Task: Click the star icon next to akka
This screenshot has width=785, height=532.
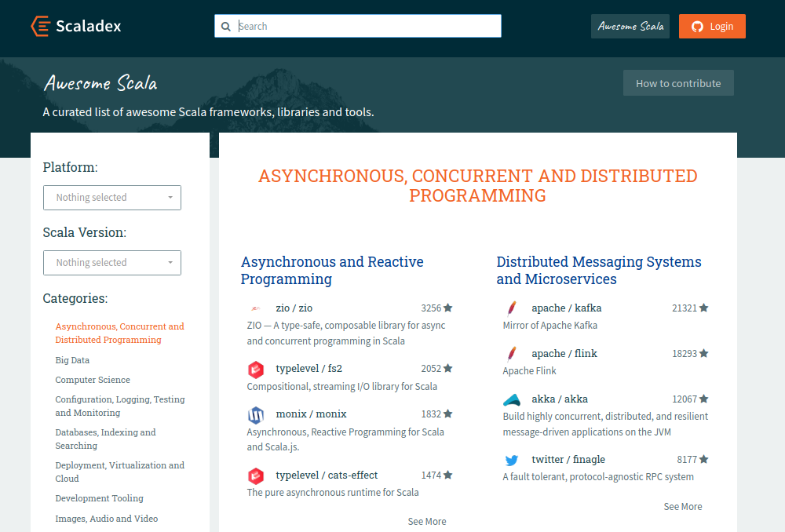Action: [704, 399]
